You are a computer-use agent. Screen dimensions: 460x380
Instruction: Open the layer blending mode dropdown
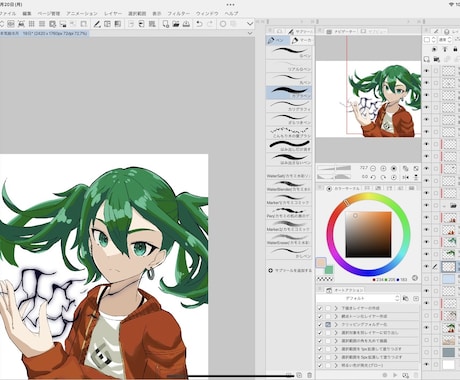pyautogui.click(x=445, y=40)
